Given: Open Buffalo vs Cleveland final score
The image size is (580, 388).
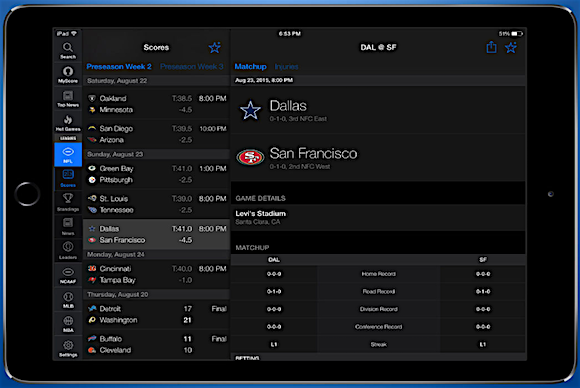Looking at the screenshot, I should tap(156, 344).
